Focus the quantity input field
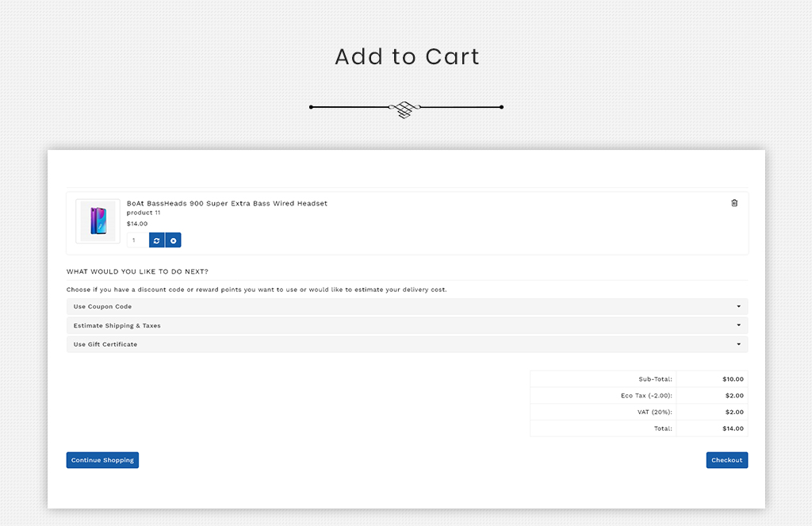812x526 pixels. [x=137, y=240]
